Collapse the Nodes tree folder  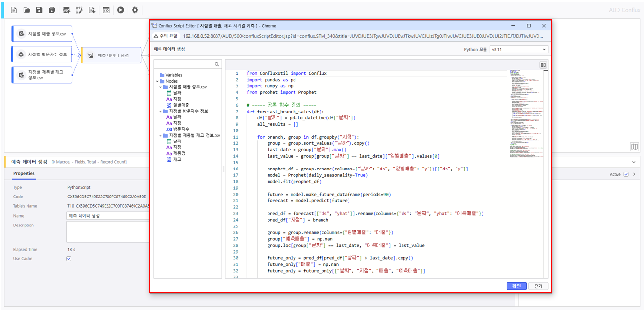[157, 81]
